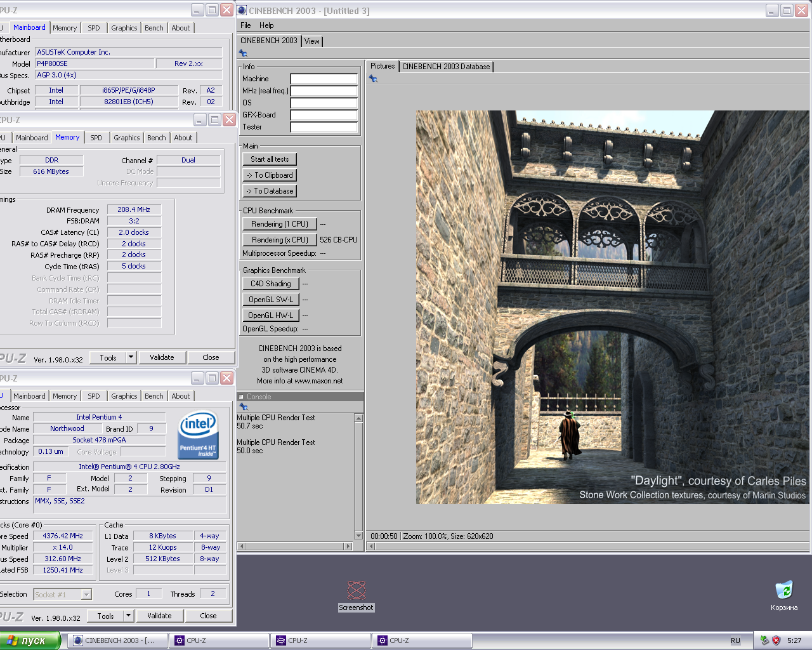
Task: Start the Rendering (x CPU) benchmark
Action: pos(280,240)
